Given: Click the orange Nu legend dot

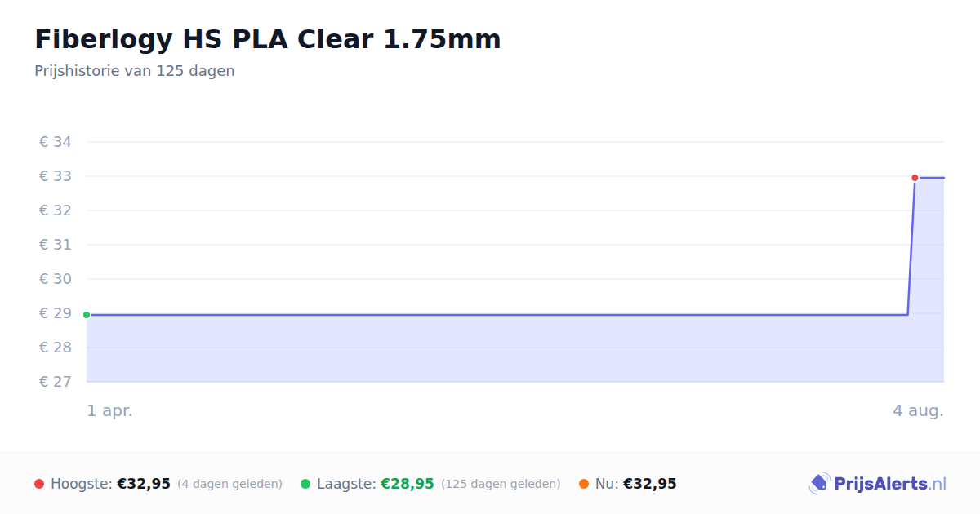Looking at the screenshot, I should click(584, 484).
